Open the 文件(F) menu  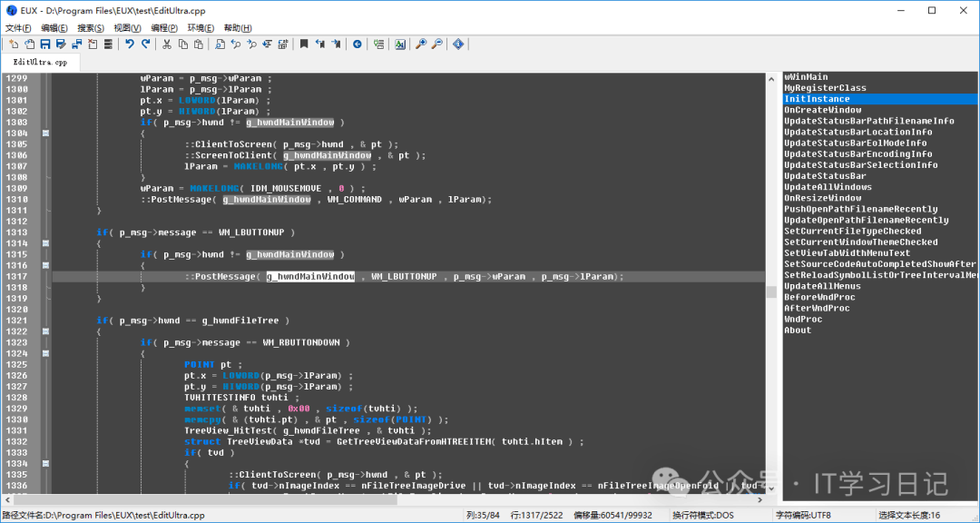pyautogui.click(x=18, y=28)
